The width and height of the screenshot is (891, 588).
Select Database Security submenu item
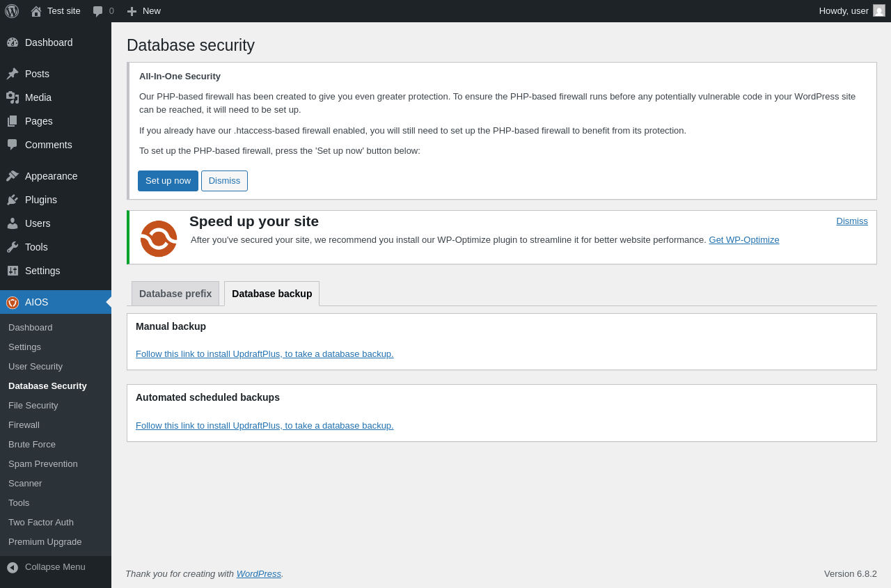click(47, 386)
